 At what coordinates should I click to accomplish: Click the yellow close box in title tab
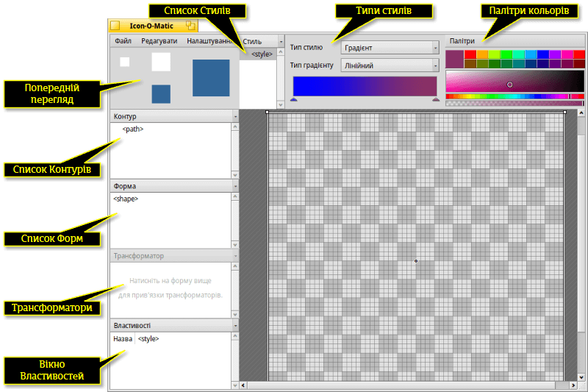115,26
